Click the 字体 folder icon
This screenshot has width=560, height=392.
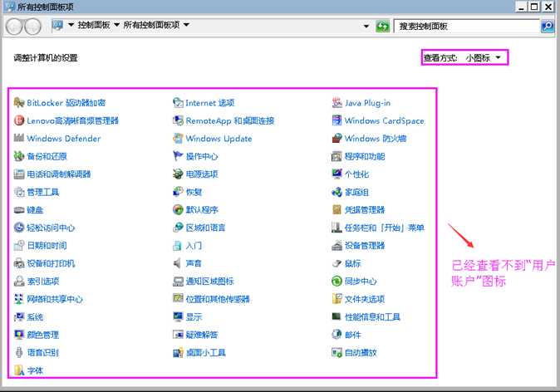(19, 370)
